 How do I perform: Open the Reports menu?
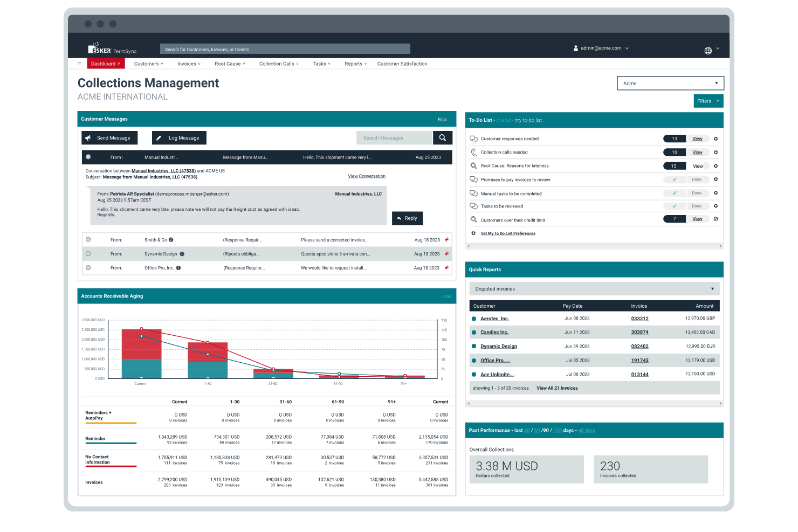pos(355,64)
